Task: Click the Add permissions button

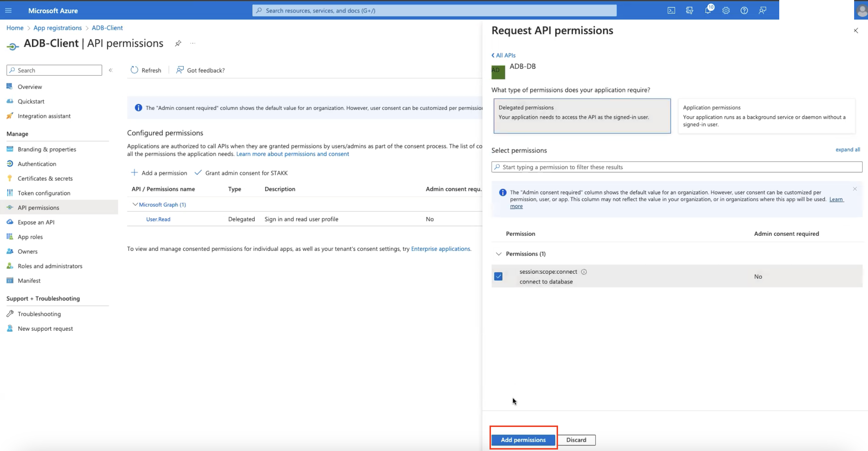Action: point(523,440)
